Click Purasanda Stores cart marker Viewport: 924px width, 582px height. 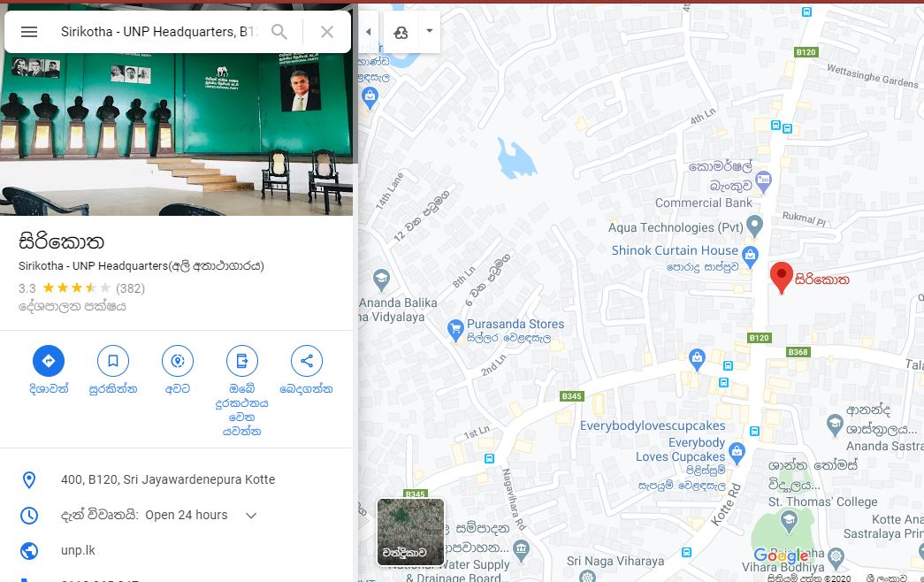[455, 329]
